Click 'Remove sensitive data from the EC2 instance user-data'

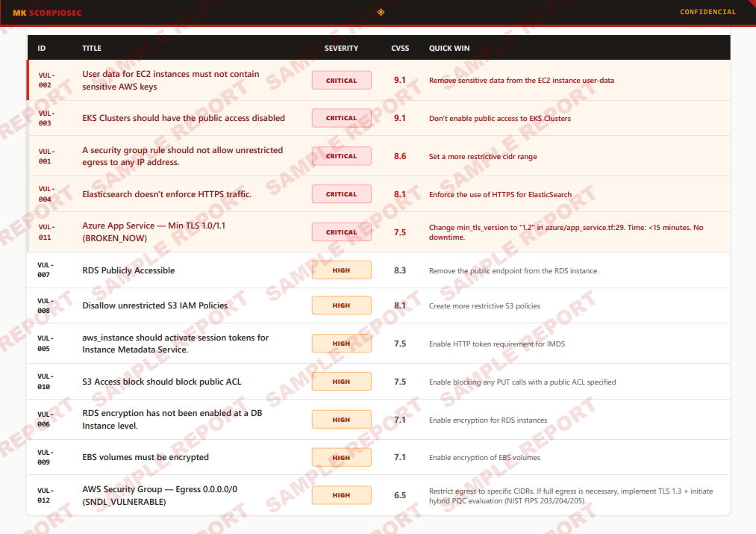[x=522, y=81]
